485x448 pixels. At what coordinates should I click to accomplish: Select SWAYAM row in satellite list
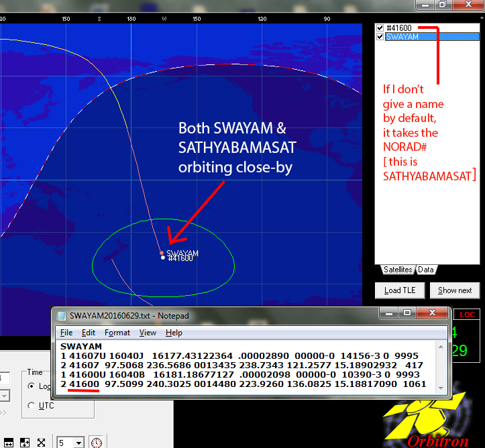(432, 37)
